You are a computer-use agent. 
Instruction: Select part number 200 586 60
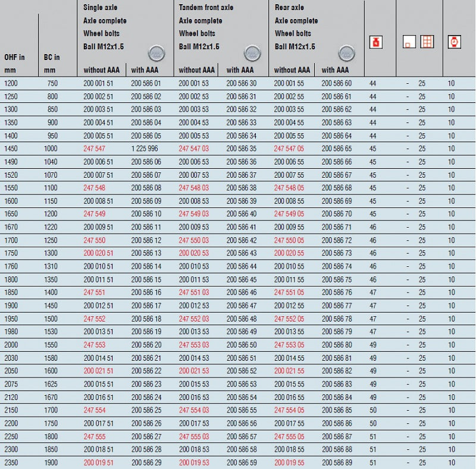[337, 83]
